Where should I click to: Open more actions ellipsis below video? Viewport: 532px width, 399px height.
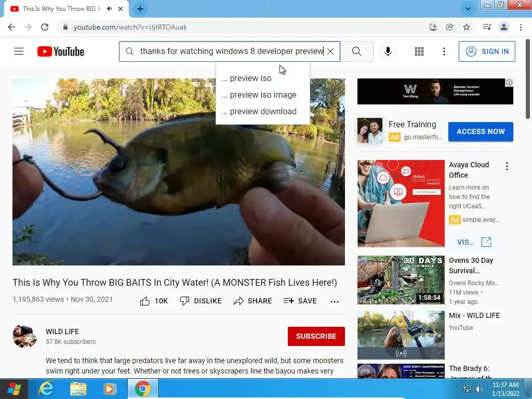(x=335, y=302)
